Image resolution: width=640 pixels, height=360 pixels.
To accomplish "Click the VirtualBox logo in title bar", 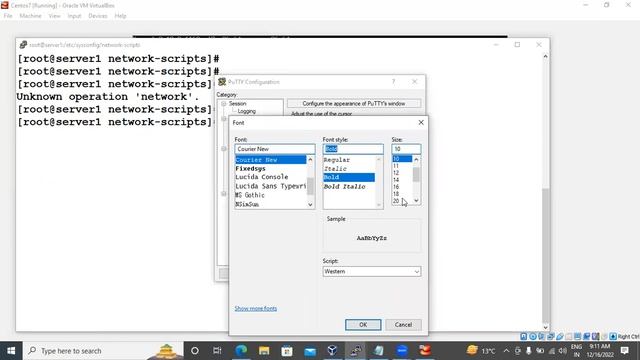I will (5, 5).
